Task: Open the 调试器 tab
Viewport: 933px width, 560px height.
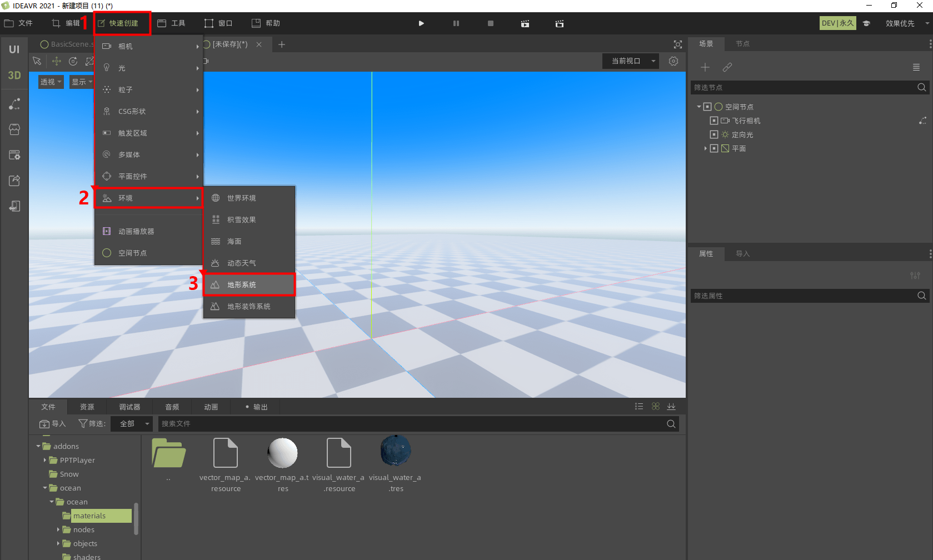Action: coord(129,407)
